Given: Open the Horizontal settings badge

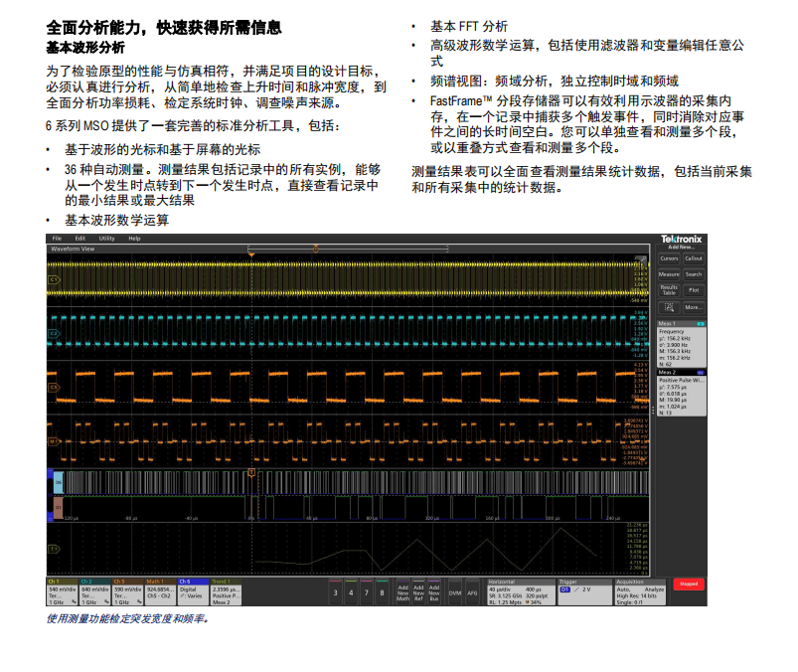Looking at the screenshot, I should 521,592.
